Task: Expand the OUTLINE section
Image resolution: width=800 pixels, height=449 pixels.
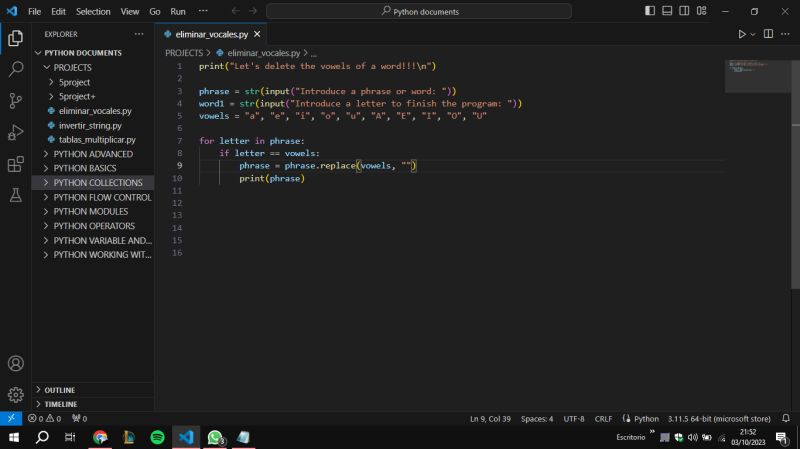Action: pyautogui.click(x=59, y=390)
